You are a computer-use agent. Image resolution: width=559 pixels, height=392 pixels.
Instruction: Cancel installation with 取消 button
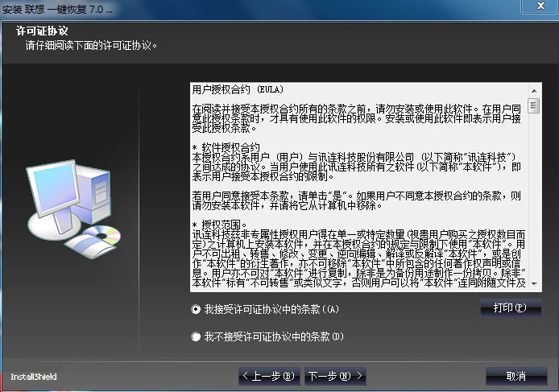(x=516, y=376)
